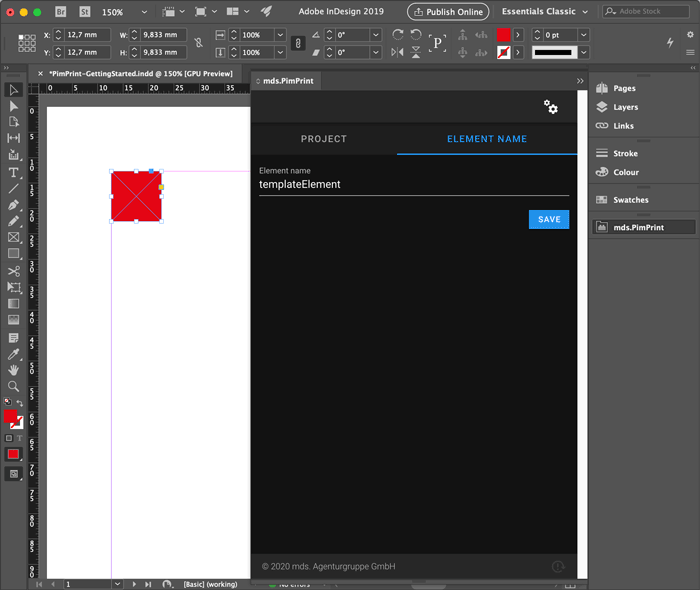The width and height of the screenshot is (700, 590).
Task: Select the Rectangle tool
Action: (x=13, y=253)
